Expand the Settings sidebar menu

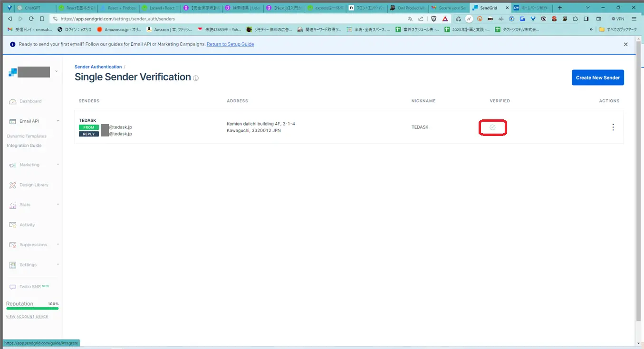58,265
